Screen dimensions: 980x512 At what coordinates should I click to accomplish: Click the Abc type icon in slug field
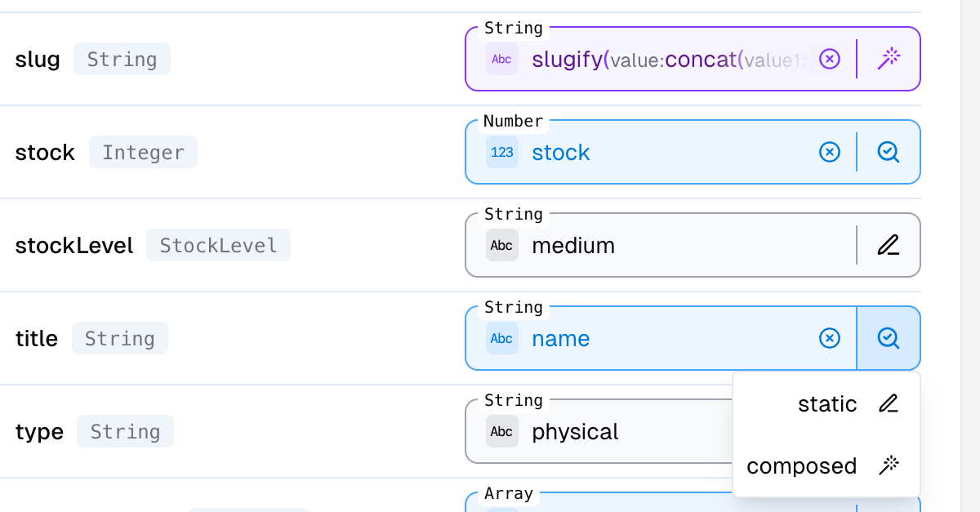(501, 59)
